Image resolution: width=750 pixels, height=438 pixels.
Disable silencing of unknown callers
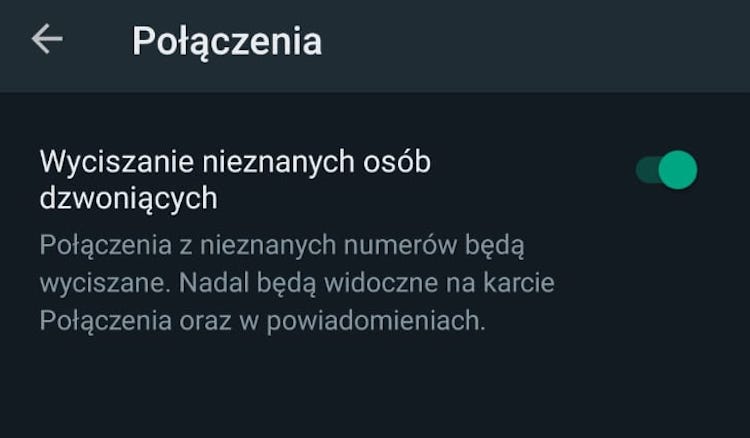coord(666,170)
